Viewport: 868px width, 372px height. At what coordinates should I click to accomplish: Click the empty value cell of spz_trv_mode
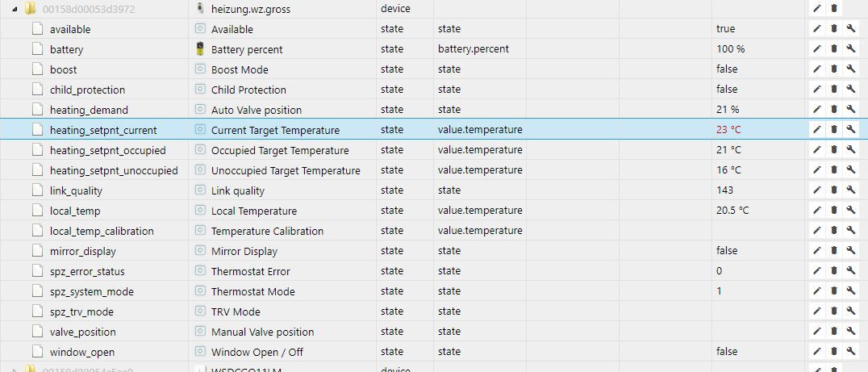tap(758, 311)
